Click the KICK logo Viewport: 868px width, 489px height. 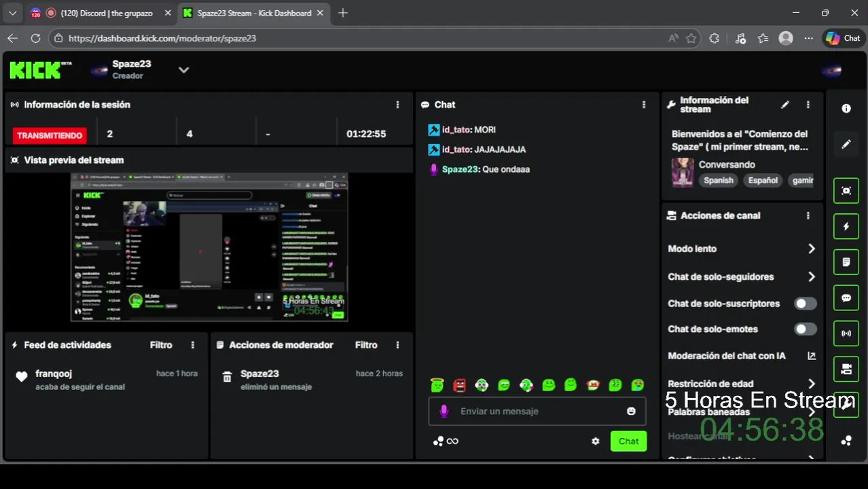click(x=41, y=69)
